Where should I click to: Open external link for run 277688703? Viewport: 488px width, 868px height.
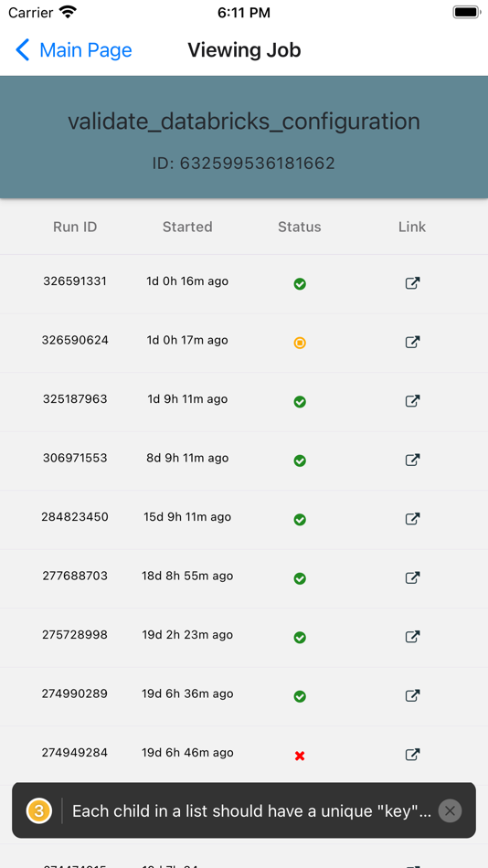(x=412, y=578)
